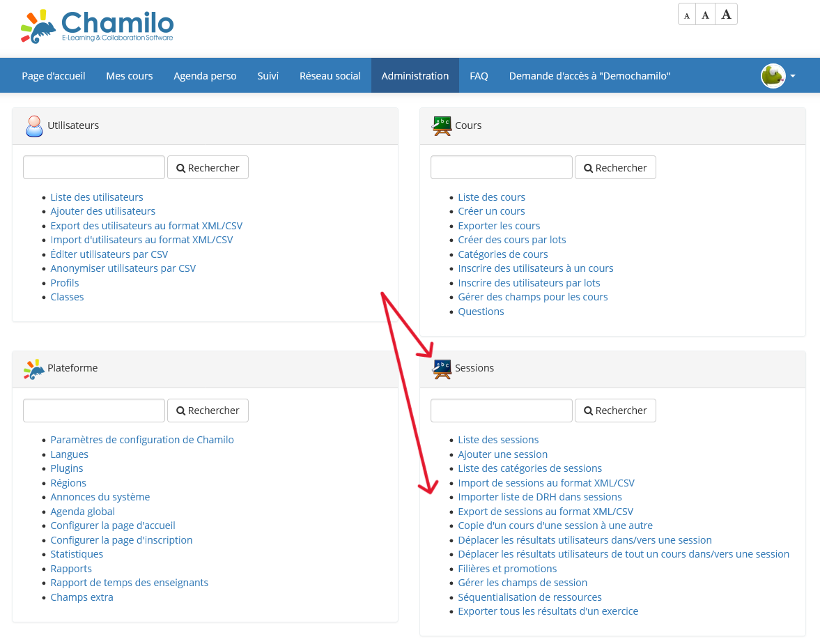Viewport: 820px width, 644px height.
Task: Open the Page d'accueil menu item
Action: tap(54, 75)
